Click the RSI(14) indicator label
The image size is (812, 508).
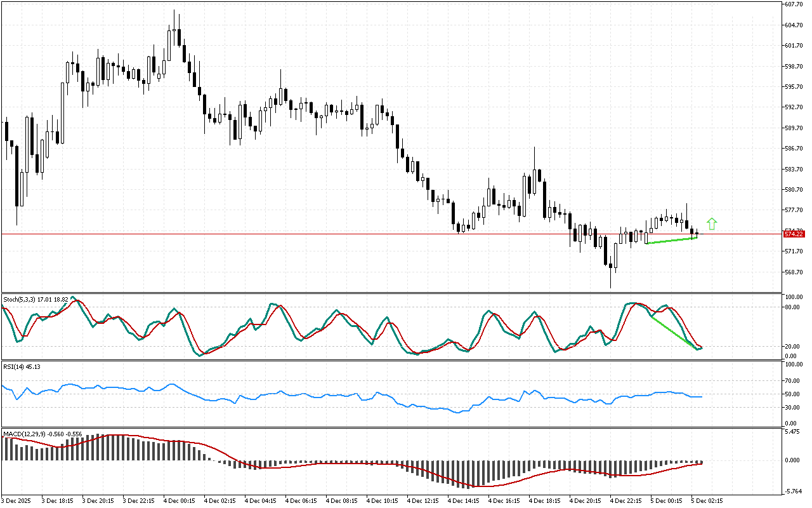pos(14,366)
